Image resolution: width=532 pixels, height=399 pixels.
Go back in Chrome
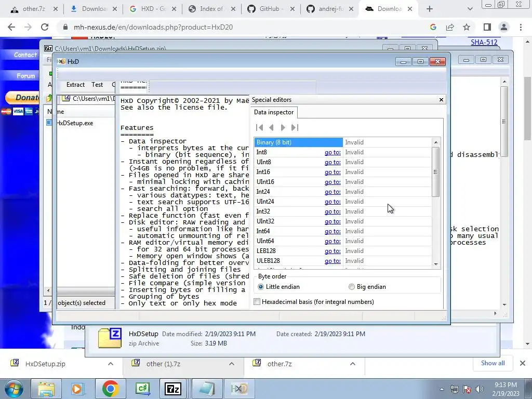pyautogui.click(x=11, y=27)
